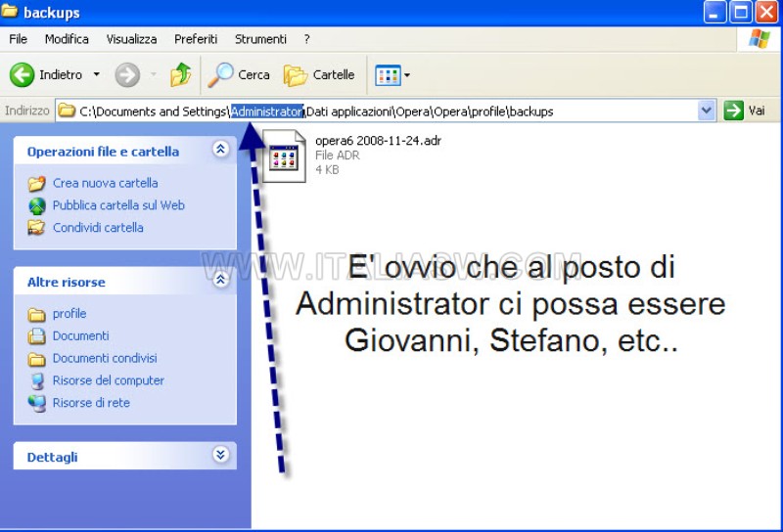Open Risorse del computer link
The image size is (783, 532).
coord(108,380)
